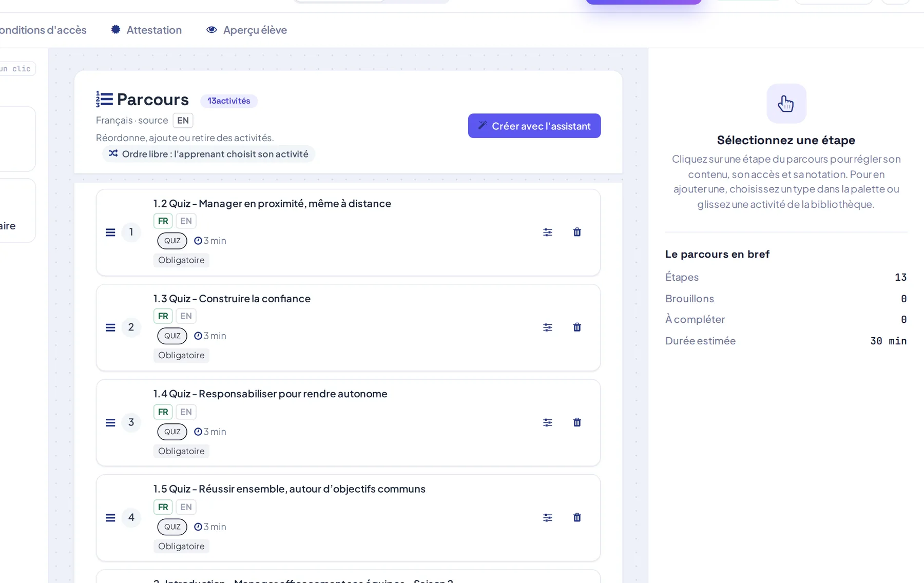This screenshot has height=583, width=924.
Task: Open settings for 1.5 Quiz Réussir ensemble
Action: (548, 517)
